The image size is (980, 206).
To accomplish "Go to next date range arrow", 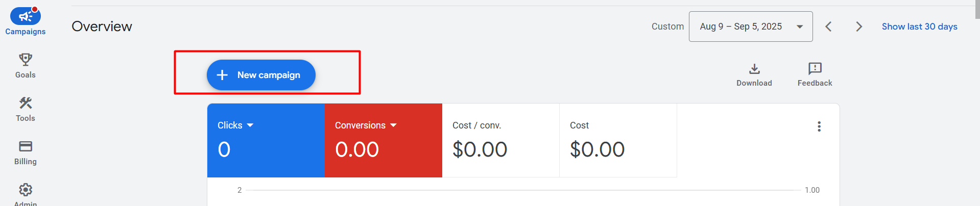I will coord(859,27).
